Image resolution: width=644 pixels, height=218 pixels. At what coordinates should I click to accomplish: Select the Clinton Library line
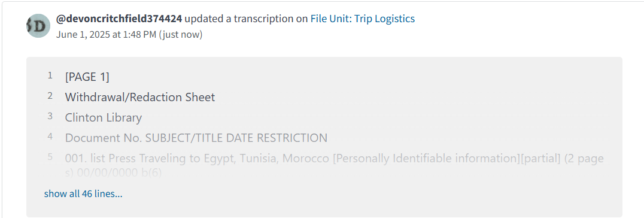point(104,118)
